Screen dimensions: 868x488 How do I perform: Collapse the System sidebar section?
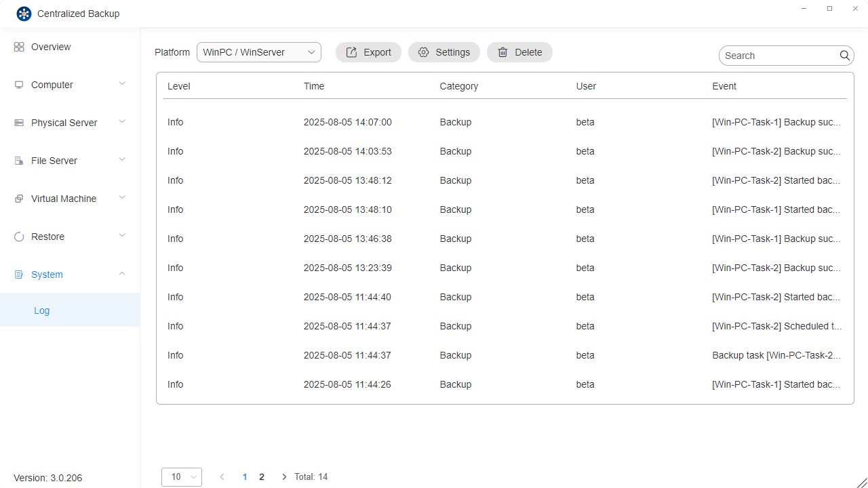coord(121,274)
